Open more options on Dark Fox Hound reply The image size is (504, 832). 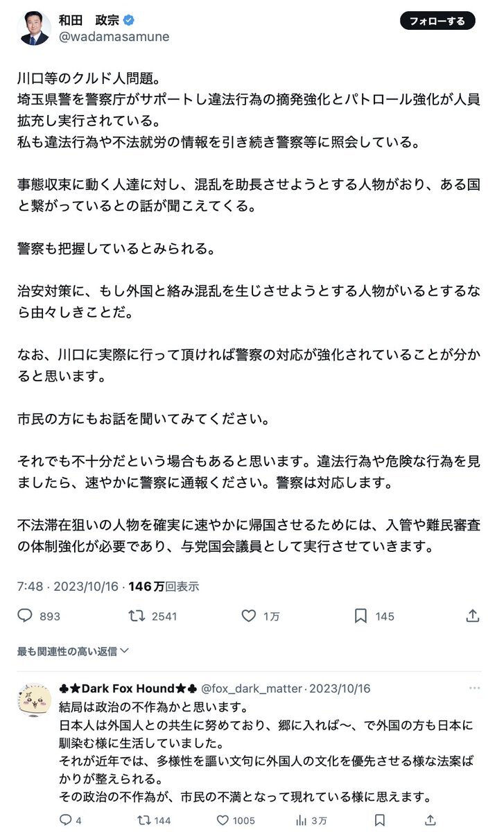tap(474, 688)
